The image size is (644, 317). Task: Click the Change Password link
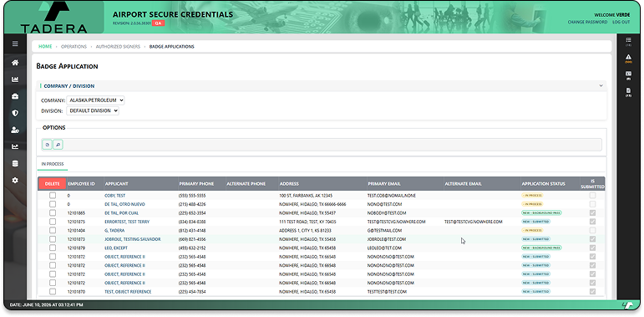tap(587, 23)
